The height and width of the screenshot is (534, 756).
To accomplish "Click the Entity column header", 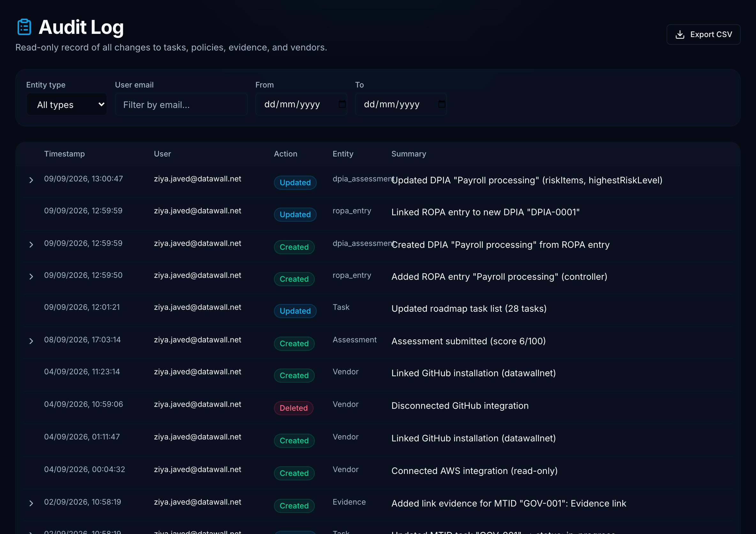I will click(x=343, y=154).
